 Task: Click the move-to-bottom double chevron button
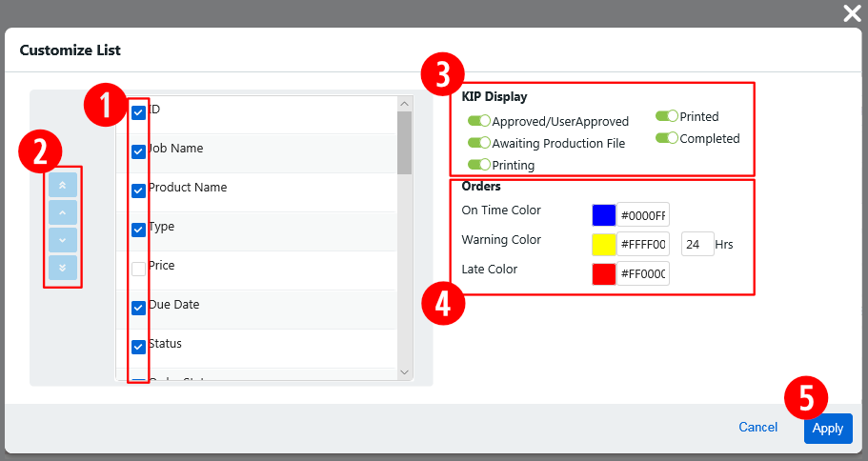(62, 268)
